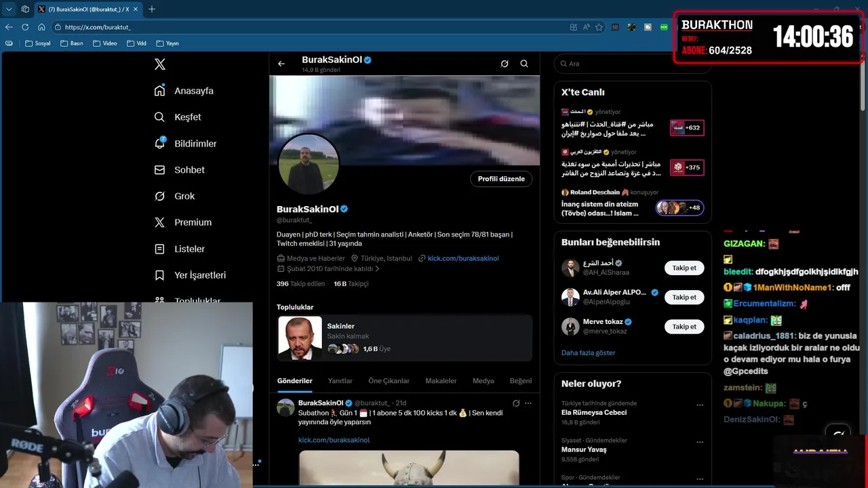Toggle the read aloud icon in address bar
The height and width of the screenshot is (488, 868).
click(x=586, y=27)
